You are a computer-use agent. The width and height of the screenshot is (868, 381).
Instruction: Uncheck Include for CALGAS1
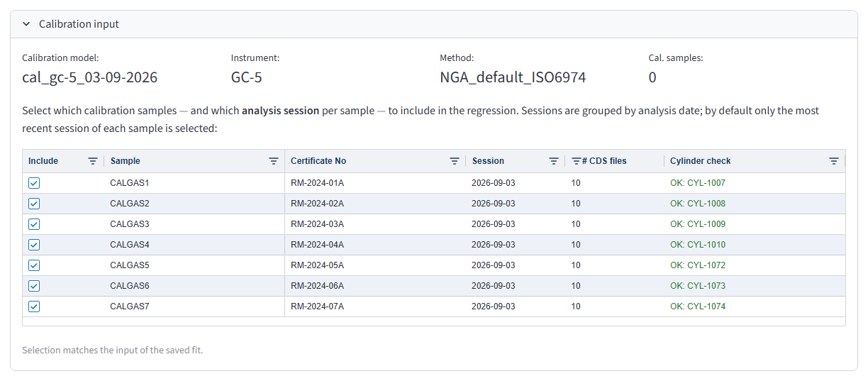tap(34, 183)
